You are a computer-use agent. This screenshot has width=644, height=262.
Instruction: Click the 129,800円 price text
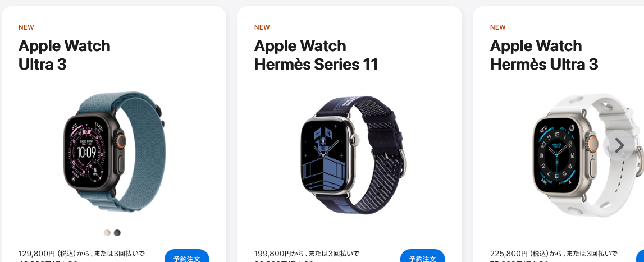coord(37,254)
